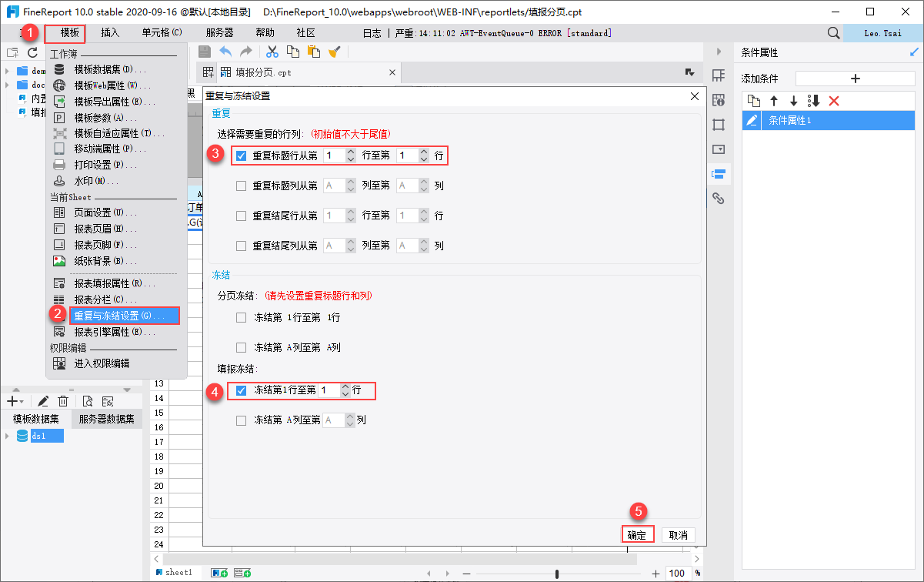Viewport: 924px width, 582px height.
Task: Add a new form sheet icon in bottom bar
Action: coord(242,573)
